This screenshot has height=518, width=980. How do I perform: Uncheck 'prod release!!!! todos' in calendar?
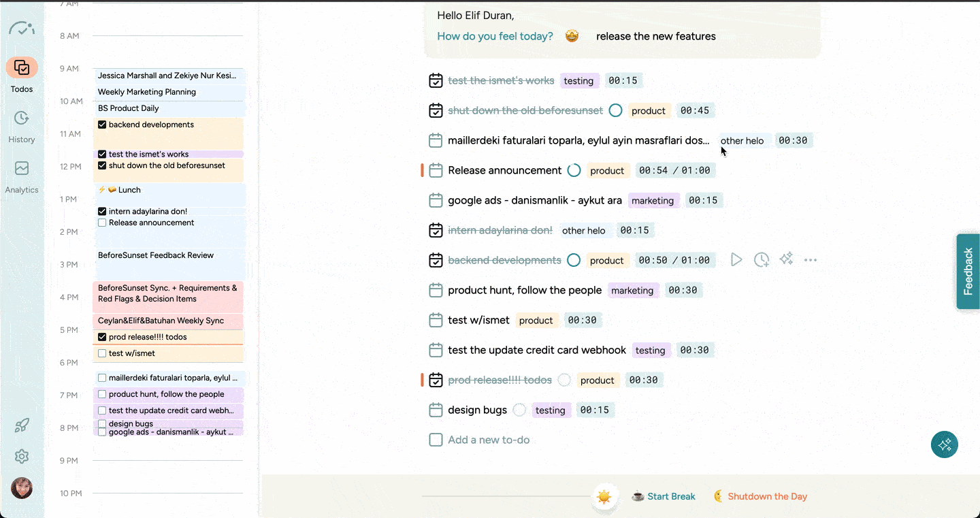102,337
